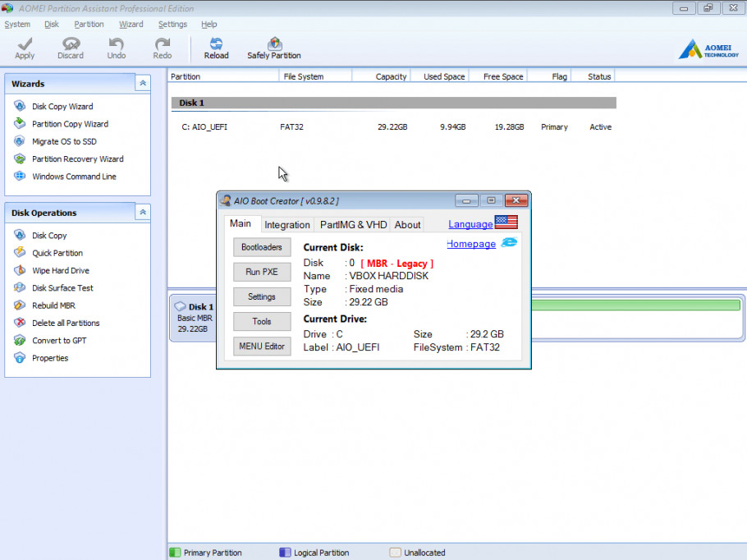This screenshot has width=747, height=560.
Task: Choose the Quick Partition operation
Action: [x=57, y=253]
